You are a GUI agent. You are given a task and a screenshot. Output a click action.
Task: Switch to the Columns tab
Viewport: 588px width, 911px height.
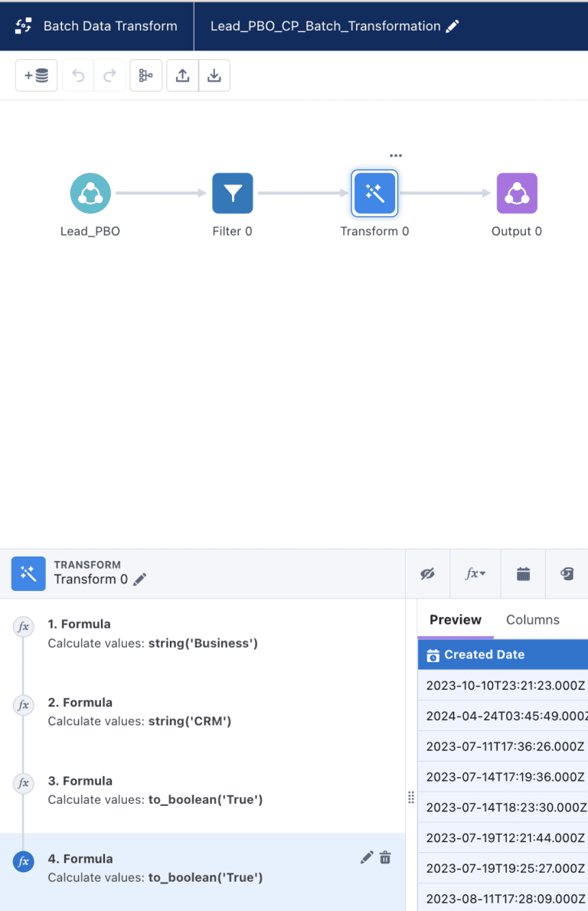pos(533,620)
